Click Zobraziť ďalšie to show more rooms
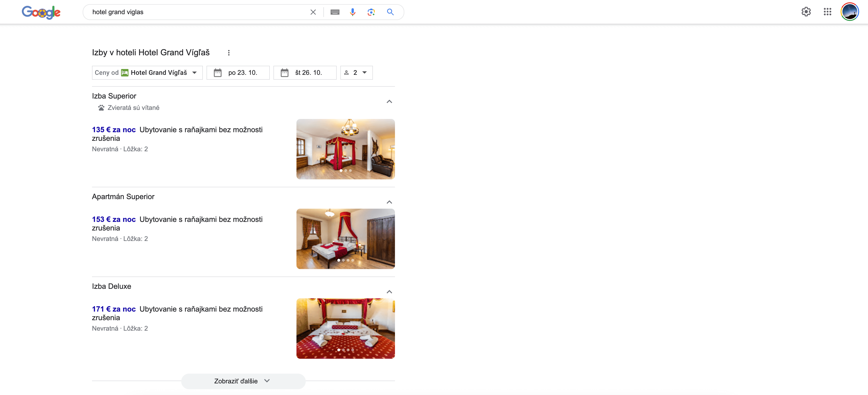 [243, 381]
